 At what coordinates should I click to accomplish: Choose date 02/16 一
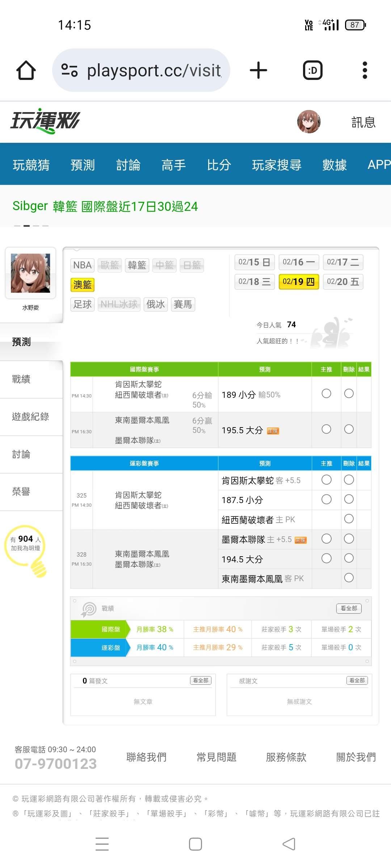point(299,262)
